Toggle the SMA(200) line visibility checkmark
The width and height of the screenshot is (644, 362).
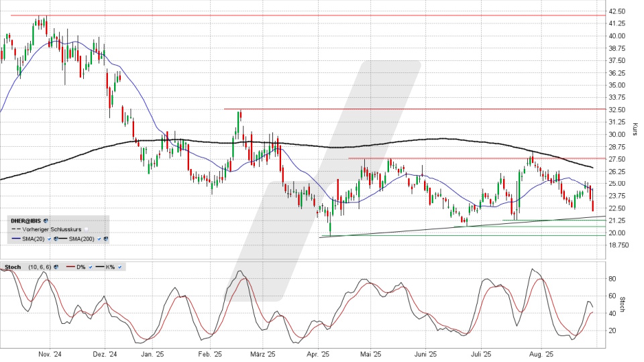coord(99,239)
